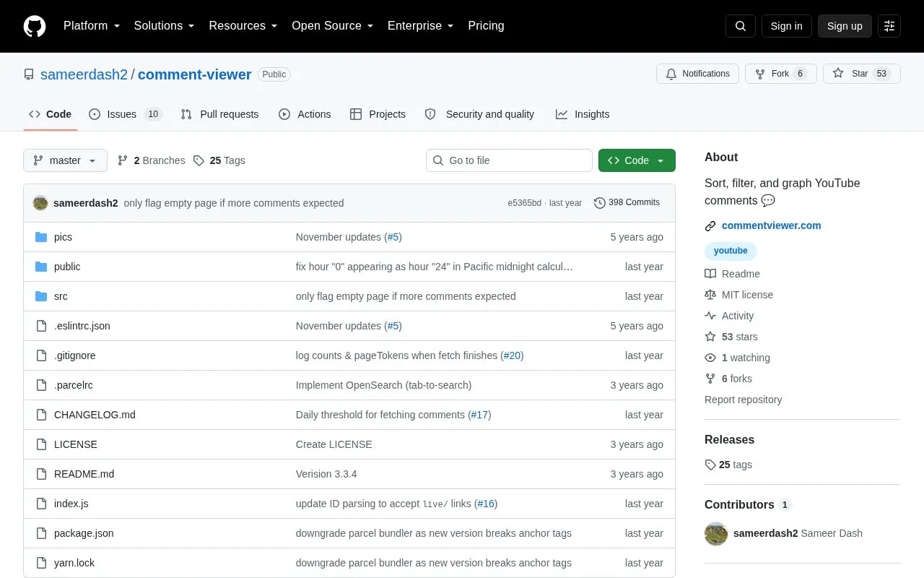Click the Branches fork icon
Viewport: 924px width, 578px height.
123,160
